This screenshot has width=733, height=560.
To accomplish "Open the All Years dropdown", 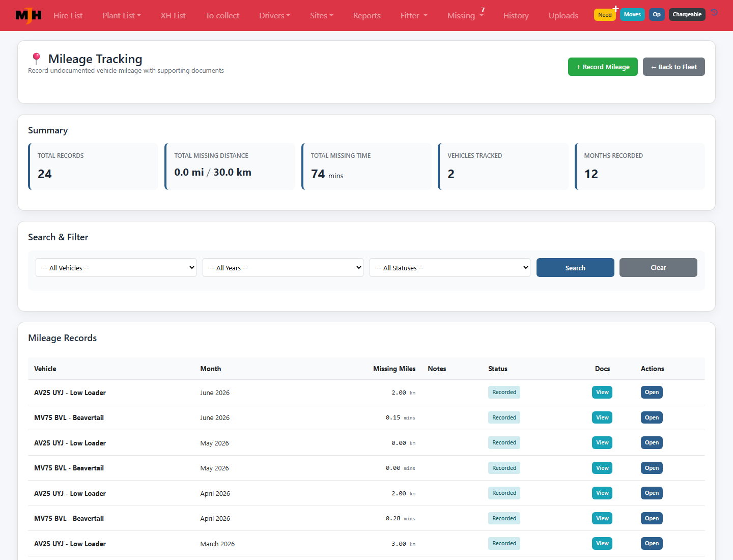I will 283,268.
